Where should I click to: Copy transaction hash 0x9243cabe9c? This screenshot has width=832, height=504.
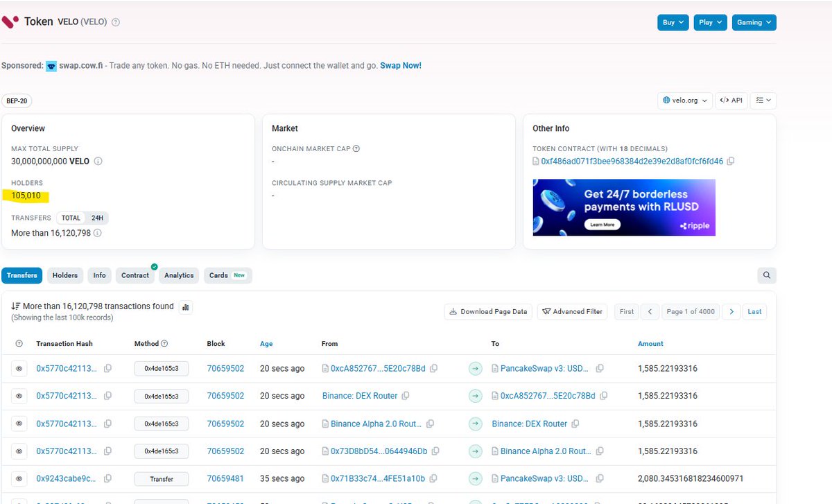coord(107,479)
